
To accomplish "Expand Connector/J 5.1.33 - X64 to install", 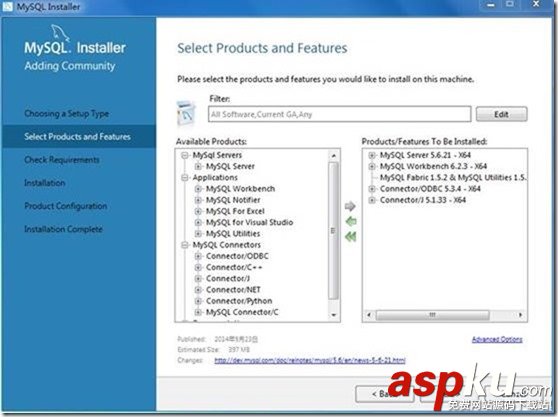I will [372, 200].
